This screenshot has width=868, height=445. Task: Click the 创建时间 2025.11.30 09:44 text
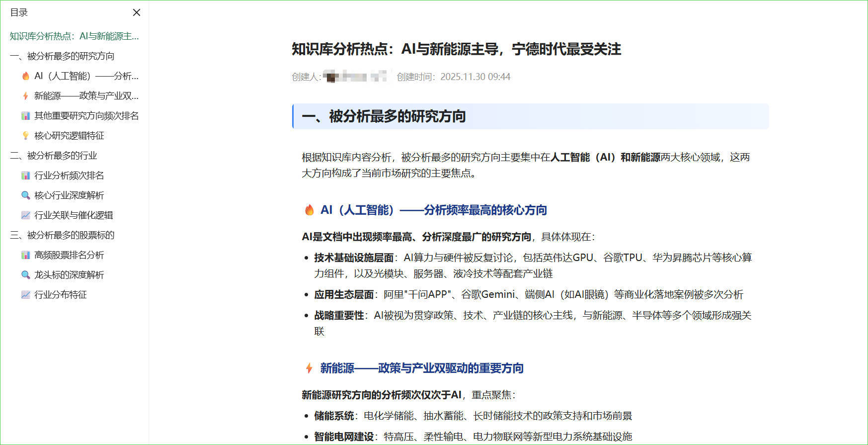pos(453,77)
